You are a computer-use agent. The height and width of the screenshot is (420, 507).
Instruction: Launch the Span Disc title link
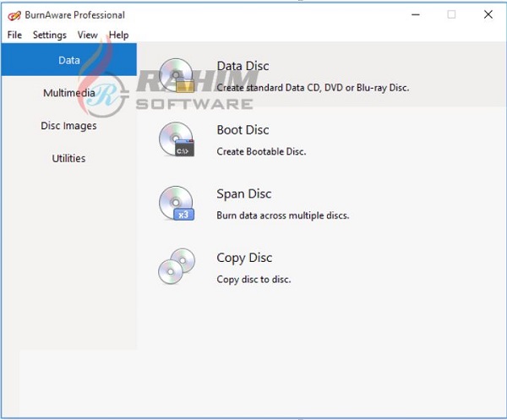click(x=244, y=194)
